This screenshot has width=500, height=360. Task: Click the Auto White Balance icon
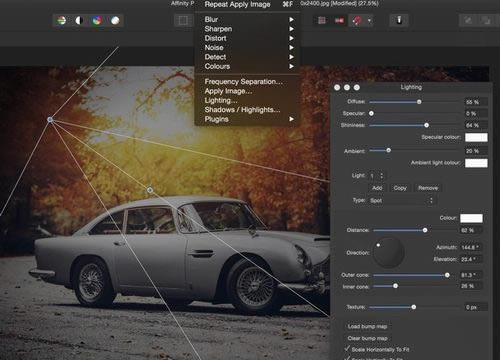[115, 21]
